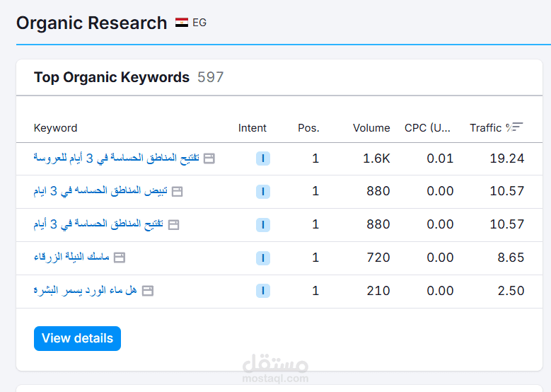Click the Intent badge in the 720-volume row

[x=262, y=258]
